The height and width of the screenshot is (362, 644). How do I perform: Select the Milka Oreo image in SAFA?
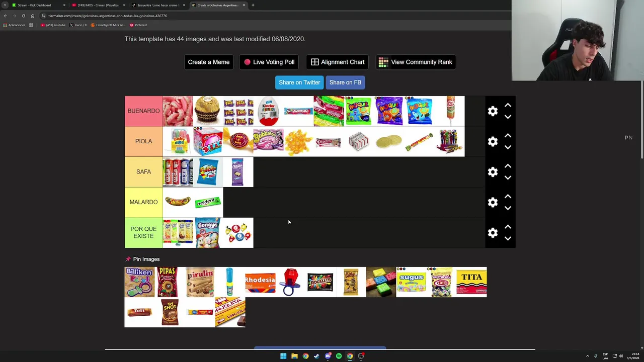click(238, 172)
